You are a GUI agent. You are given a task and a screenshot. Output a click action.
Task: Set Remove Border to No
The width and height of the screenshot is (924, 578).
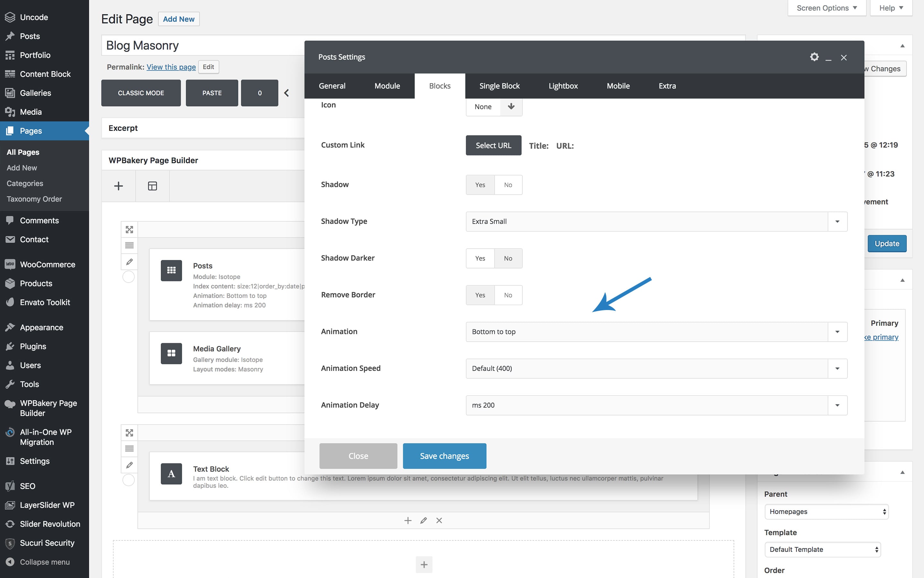click(x=508, y=295)
